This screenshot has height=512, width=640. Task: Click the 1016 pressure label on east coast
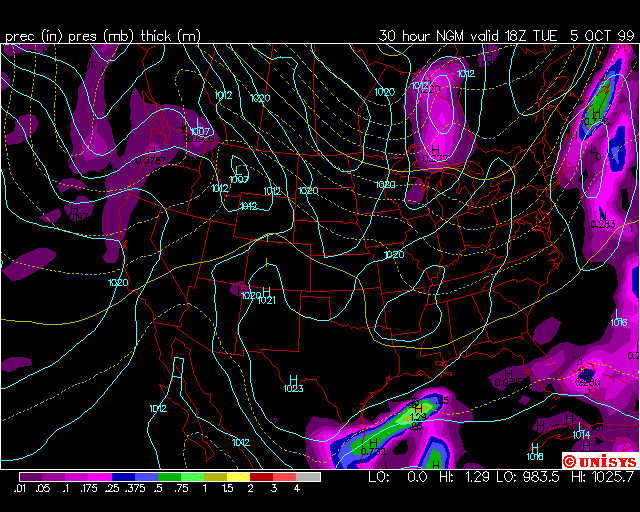[x=619, y=322]
